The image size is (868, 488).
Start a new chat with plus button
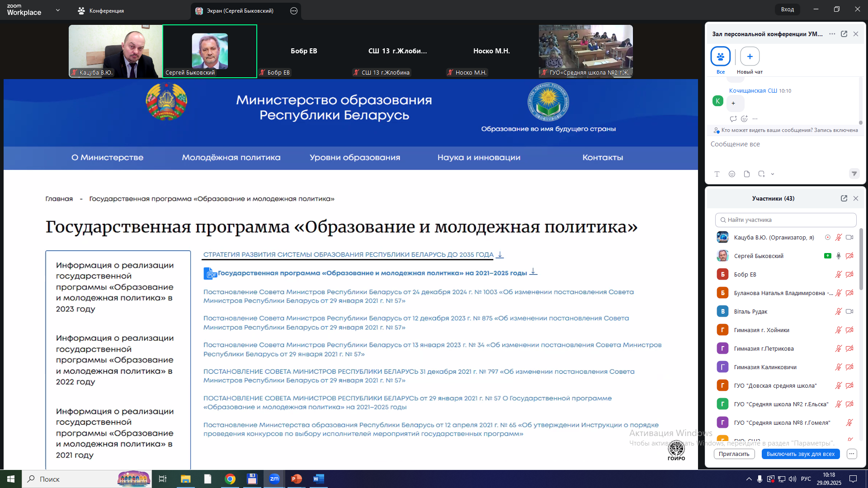(x=750, y=56)
